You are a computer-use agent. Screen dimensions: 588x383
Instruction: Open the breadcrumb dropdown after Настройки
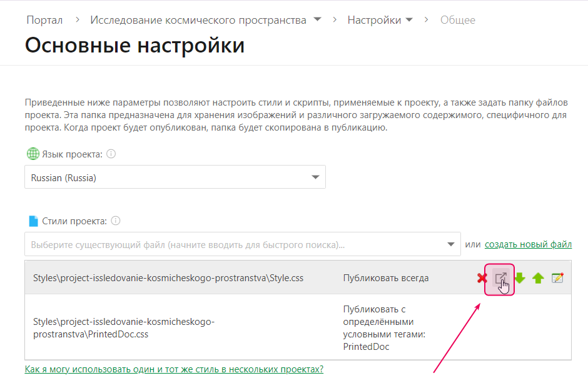coord(410,19)
